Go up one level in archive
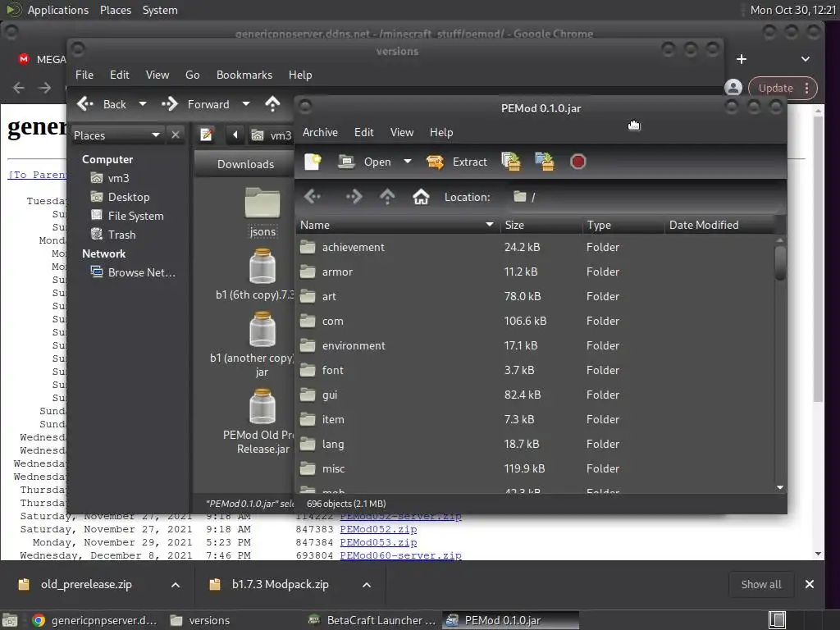The image size is (840, 630). pyautogui.click(x=387, y=197)
